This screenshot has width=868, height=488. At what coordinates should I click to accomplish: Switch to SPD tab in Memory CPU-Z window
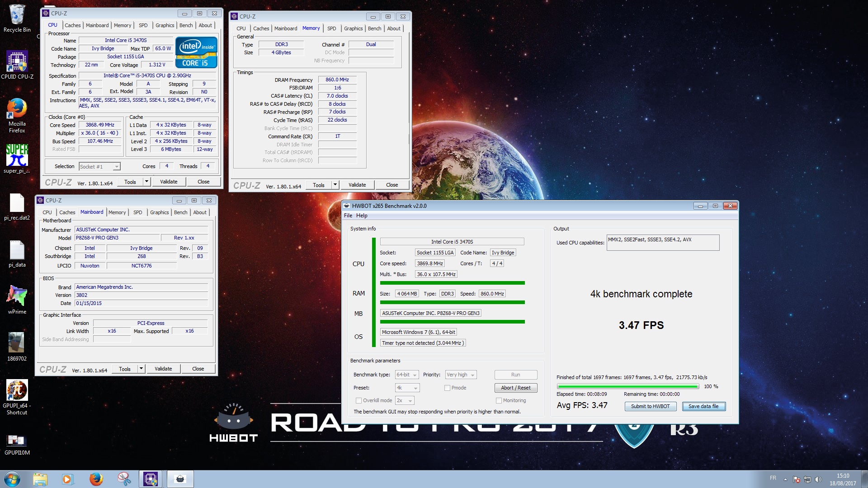(x=331, y=28)
